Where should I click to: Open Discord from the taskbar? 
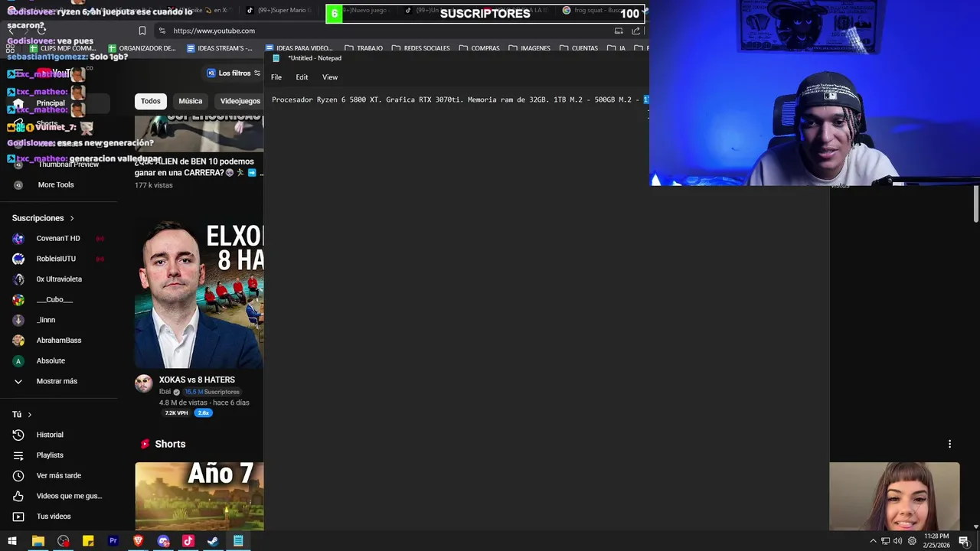coord(163,541)
